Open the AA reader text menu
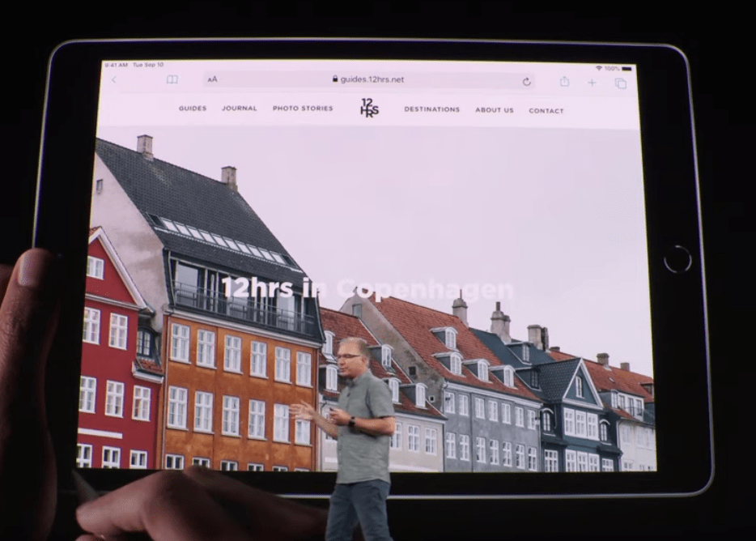 pos(212,79)
